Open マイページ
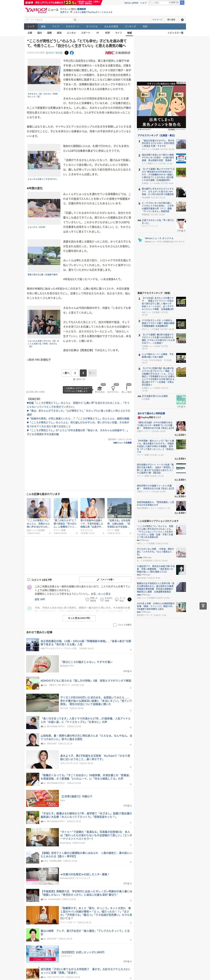The width and height of the screenshot is (210, 980). click(x=157, y=19)
